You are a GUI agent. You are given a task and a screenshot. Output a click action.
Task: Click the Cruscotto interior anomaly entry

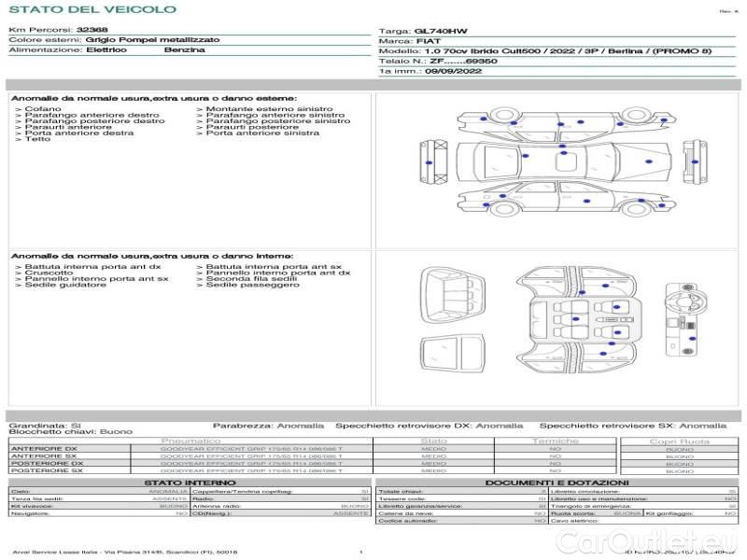(x=49, y=273)
